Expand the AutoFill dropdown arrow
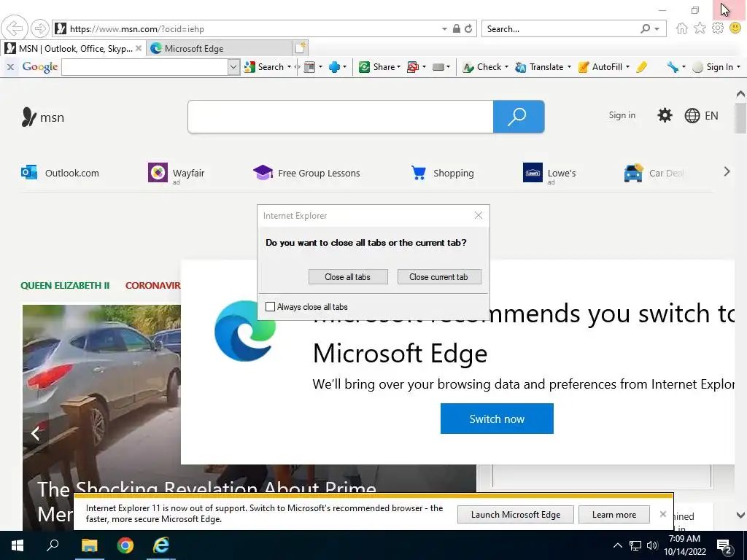 [x=627, y=67]
